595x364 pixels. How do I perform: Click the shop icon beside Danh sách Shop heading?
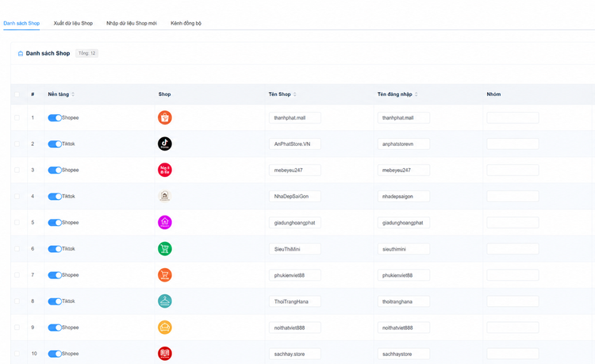pyautogui.click(x=21, y=53)
